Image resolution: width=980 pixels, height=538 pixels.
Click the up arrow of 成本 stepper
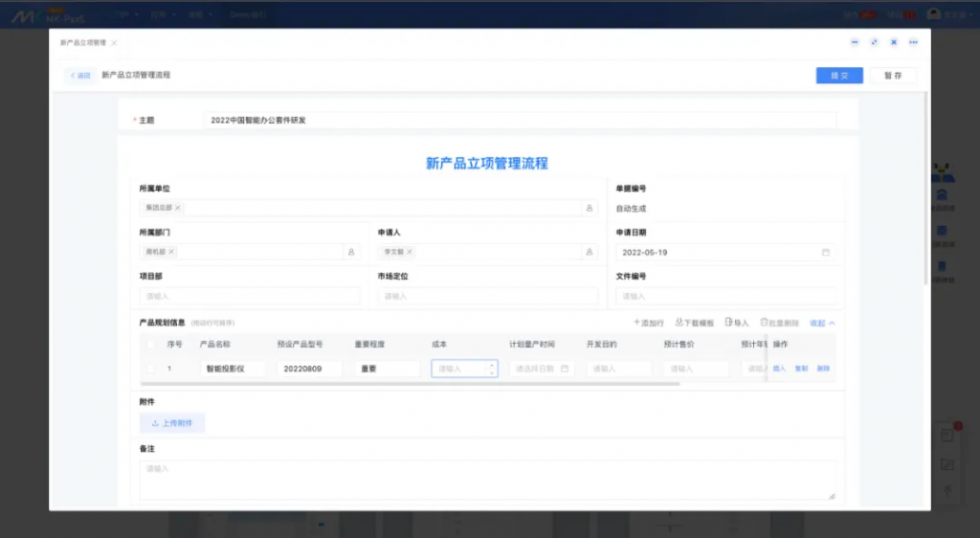tap(492, 365)
